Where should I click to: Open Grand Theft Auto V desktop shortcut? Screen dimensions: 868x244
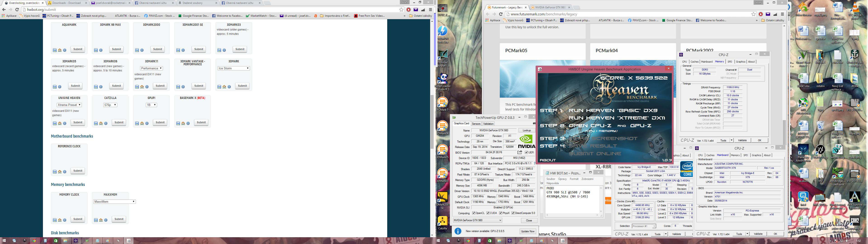pyautogui.click(x=803, y=58)
